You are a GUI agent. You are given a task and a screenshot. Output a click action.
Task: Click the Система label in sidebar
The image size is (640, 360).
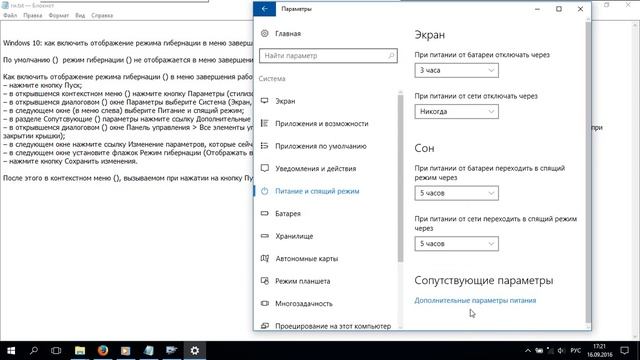(x=272, y=78)
